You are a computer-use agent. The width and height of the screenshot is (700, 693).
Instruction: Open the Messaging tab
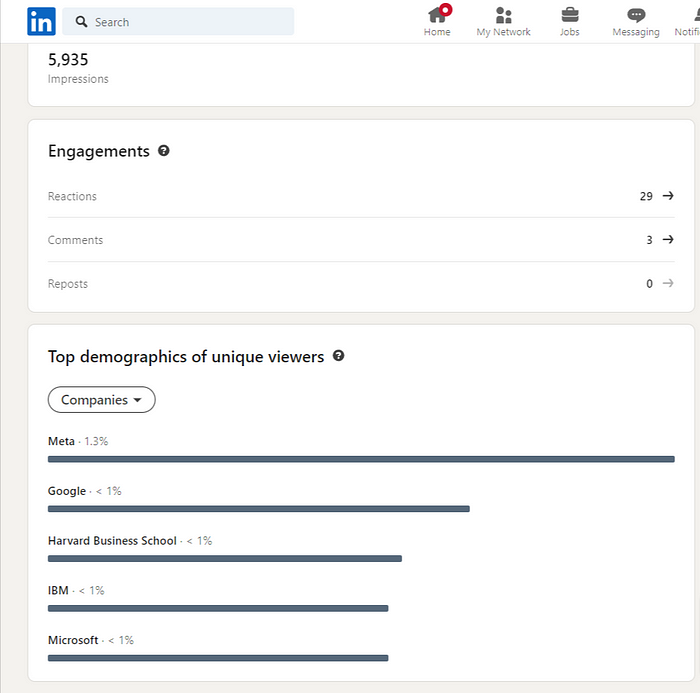[636, 21]
